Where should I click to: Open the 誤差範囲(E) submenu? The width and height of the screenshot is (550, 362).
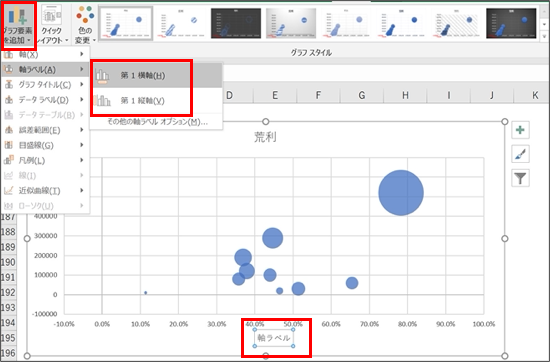tap(45, 130)
